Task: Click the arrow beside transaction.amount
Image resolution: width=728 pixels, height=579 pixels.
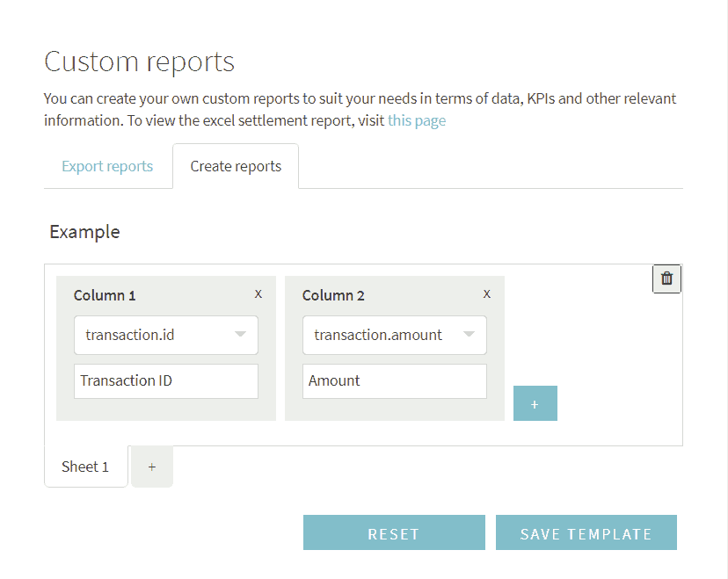Action: [x=469, y=334]
